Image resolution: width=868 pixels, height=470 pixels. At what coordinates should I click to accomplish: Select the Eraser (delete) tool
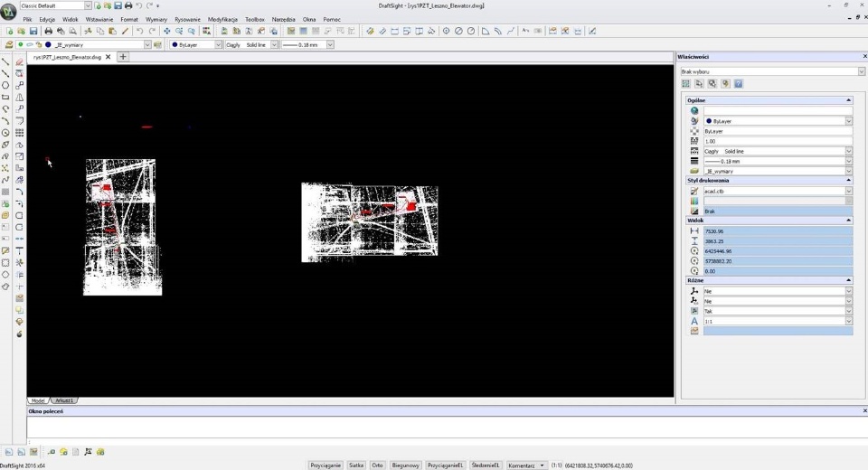tap(19, 61)
